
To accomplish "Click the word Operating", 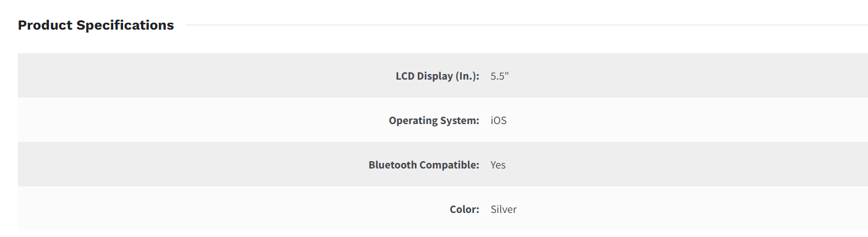I will 412,121.
